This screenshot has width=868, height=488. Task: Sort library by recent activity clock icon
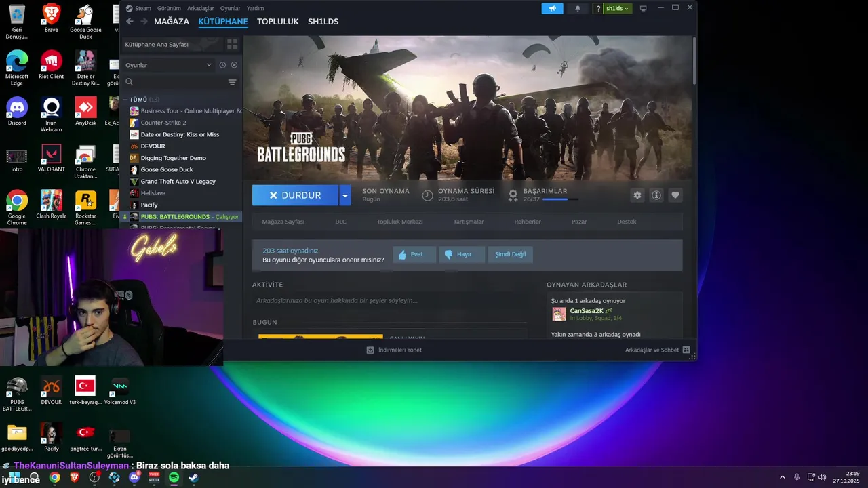click(222, 65)
